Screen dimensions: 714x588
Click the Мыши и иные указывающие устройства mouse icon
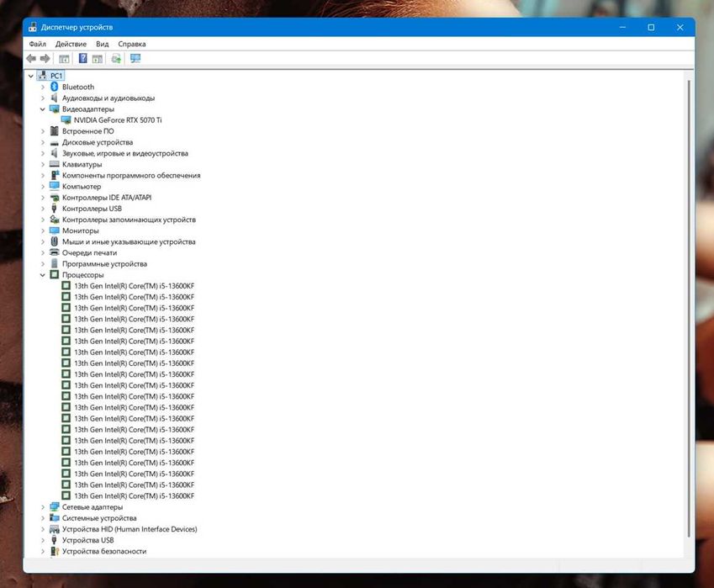[x=54, y=241]
